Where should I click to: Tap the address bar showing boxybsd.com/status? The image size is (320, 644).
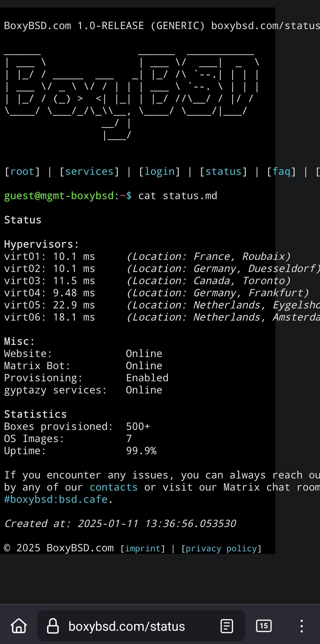pos(141,626)
